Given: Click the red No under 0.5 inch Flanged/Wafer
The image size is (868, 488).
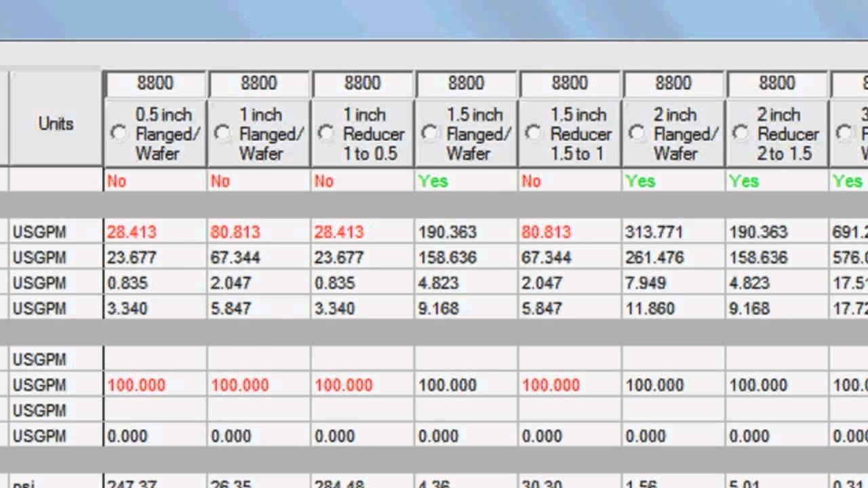Looking at the screenshot, I should click(x=117, y=182).
